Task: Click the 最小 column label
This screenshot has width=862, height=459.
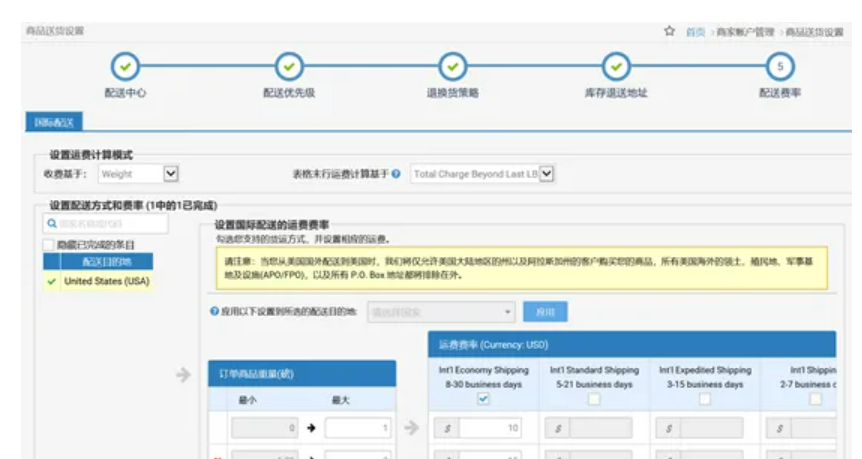Action: tap(247, 400)
